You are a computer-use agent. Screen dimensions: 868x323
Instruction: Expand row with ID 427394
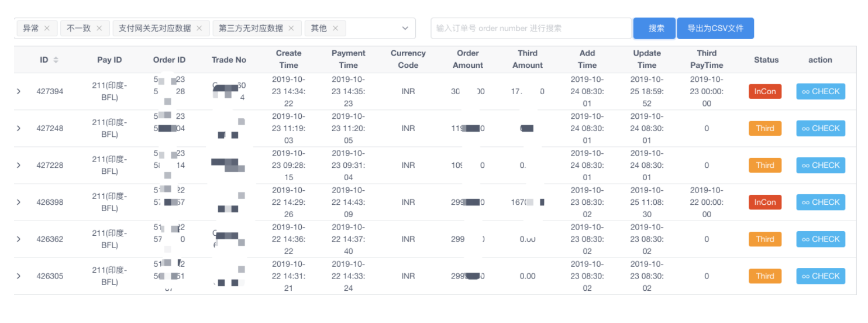pyautogui.click(x=19, y=91)
